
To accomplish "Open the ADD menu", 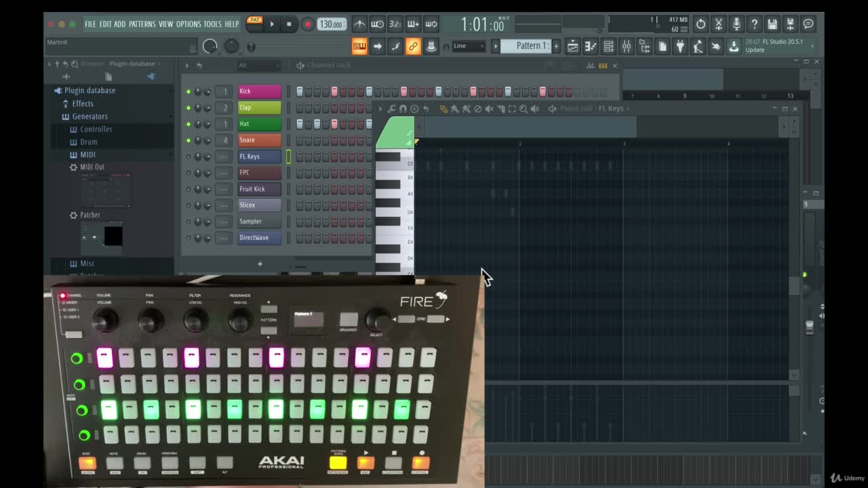I will click(120, 24).
